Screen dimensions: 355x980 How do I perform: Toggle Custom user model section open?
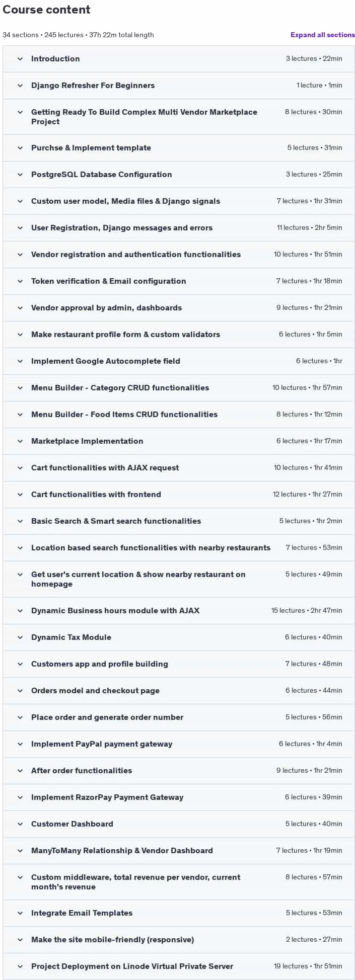coord(179,201)
